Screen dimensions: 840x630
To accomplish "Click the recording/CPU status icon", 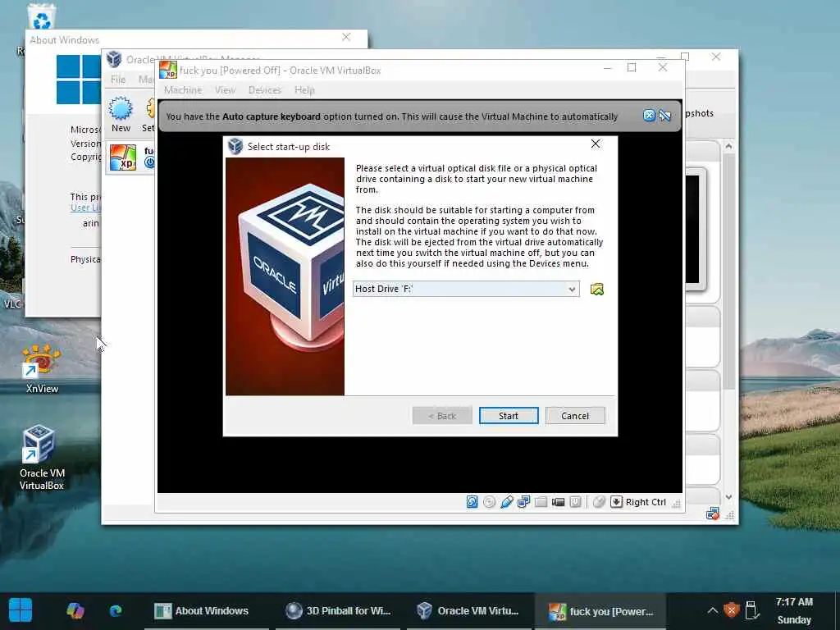I will pos(575,502).
